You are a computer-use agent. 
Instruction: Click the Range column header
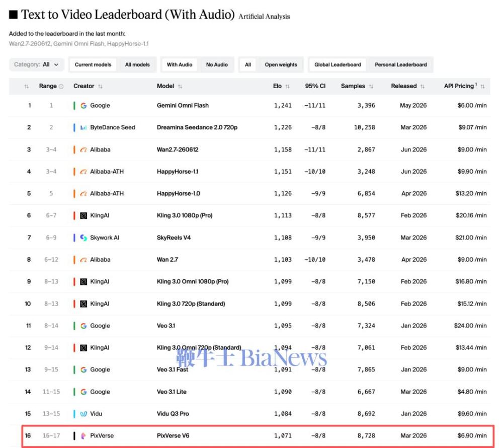pyautogui.click(x=48, y=86)
